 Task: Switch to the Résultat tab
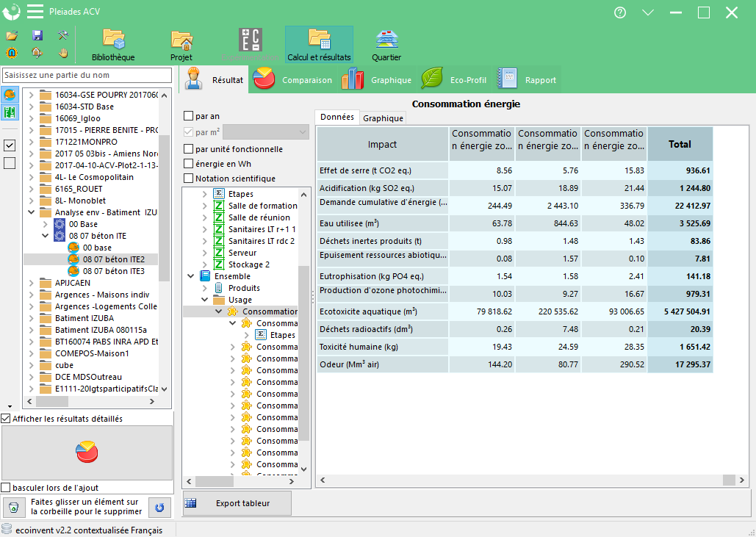coord(214,79)
